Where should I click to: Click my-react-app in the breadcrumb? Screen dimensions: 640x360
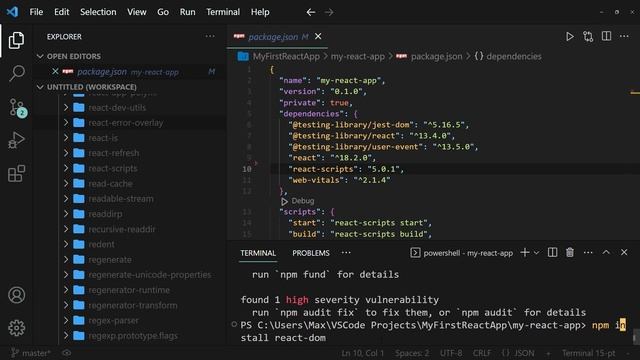coord(358,56)
